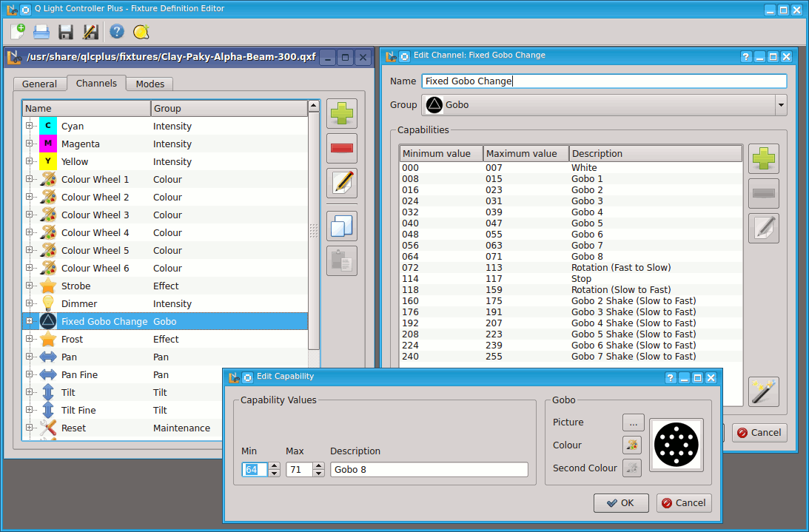Click the gobo picture thumbnail
Image resolution: width=809 pixels, height=532 pixels.
click(677, 445)
